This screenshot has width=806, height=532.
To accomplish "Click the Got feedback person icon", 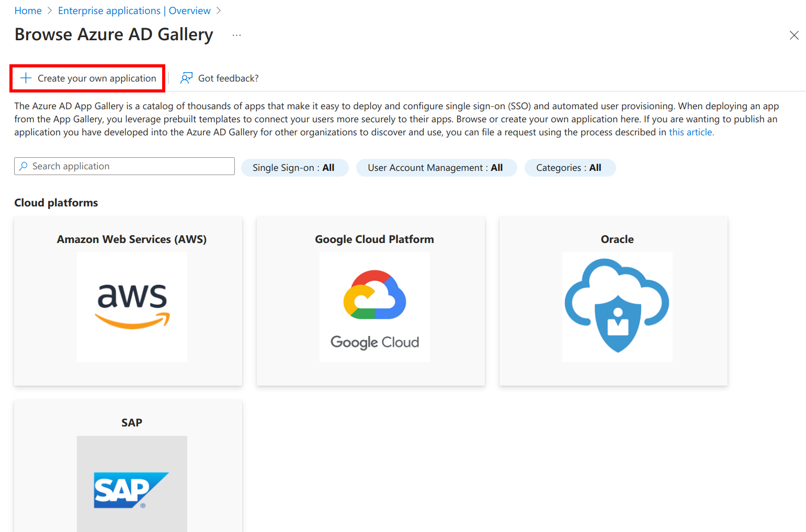I will coord(186,78).
